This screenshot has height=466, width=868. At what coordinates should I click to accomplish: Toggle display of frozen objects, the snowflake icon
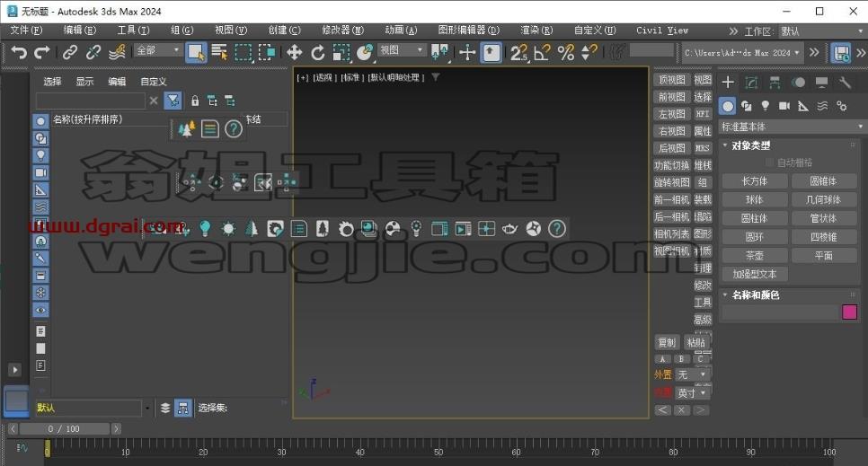pyautogui.click(x=40, y=293)
